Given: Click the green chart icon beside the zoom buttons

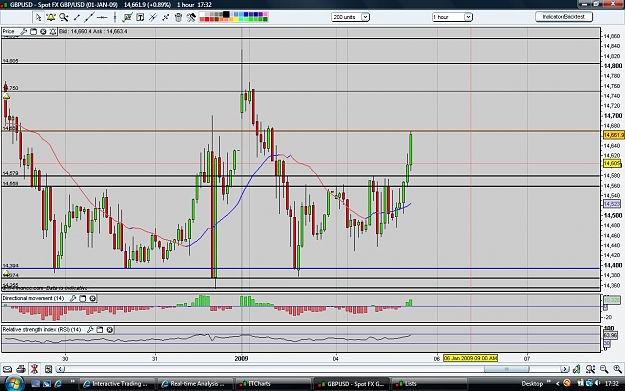Looking at the screenshot, I should coord(576,369).
